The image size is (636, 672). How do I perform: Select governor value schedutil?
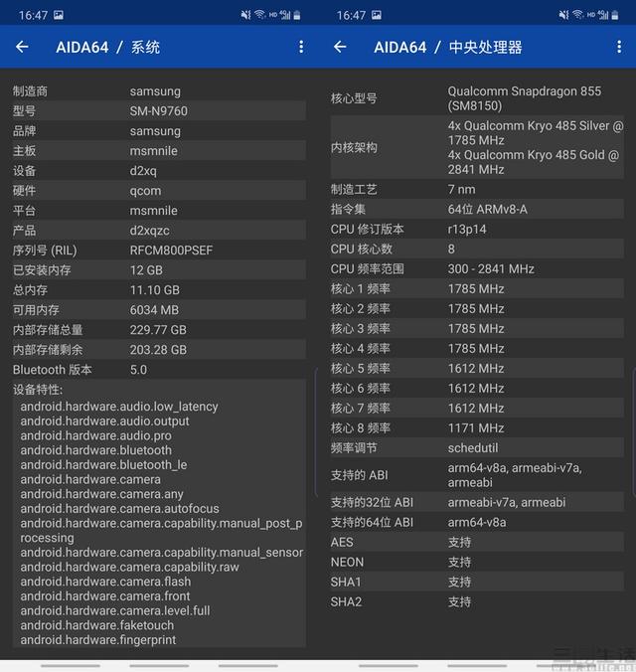click(x=473, y=448)
